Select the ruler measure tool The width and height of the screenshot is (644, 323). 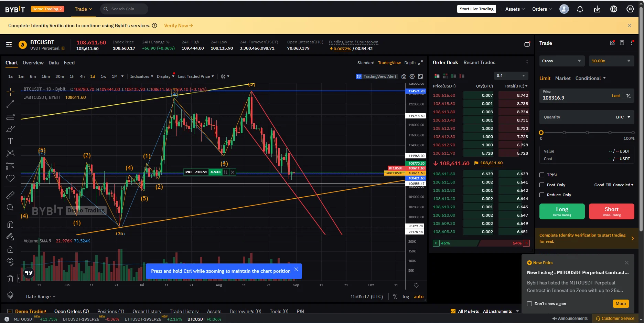[x=10, y=195]
